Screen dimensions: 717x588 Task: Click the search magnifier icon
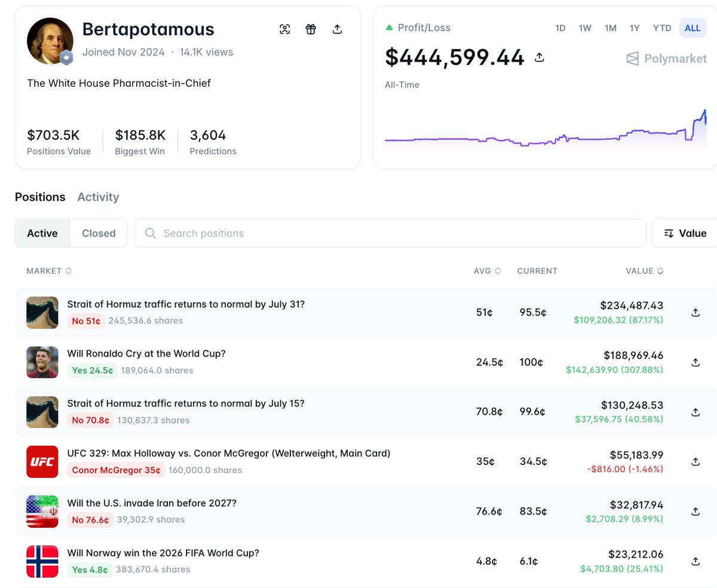tap(151, 233)
